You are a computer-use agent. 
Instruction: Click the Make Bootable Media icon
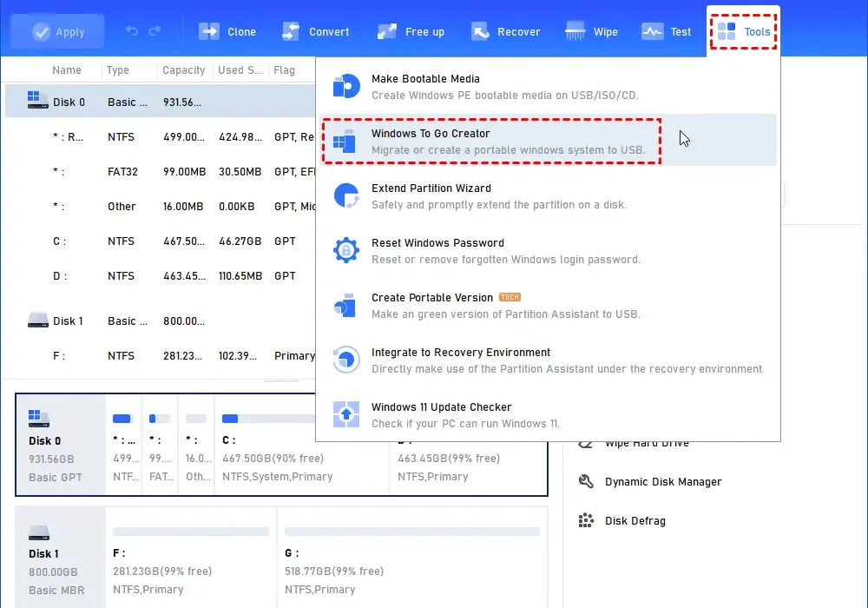click(x=346, y=86)
